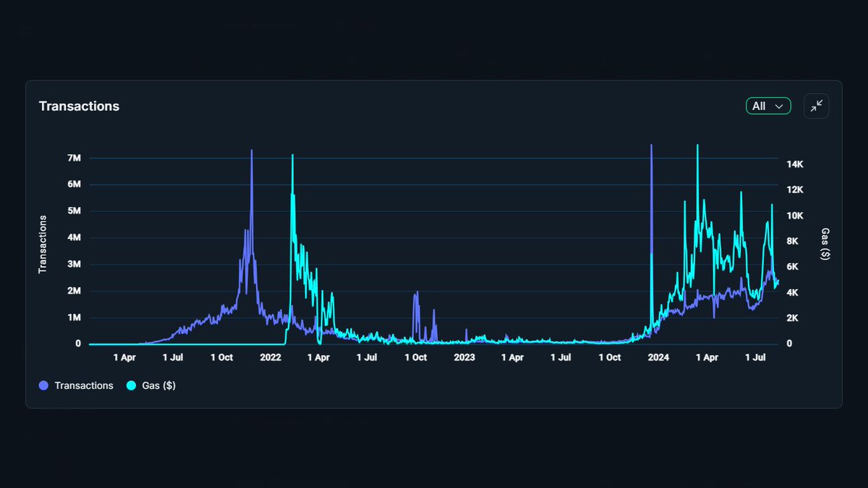This screenshot has width=868, height=488.
Task: Click the 1M label on the left axis
Action: pos(73,317)
